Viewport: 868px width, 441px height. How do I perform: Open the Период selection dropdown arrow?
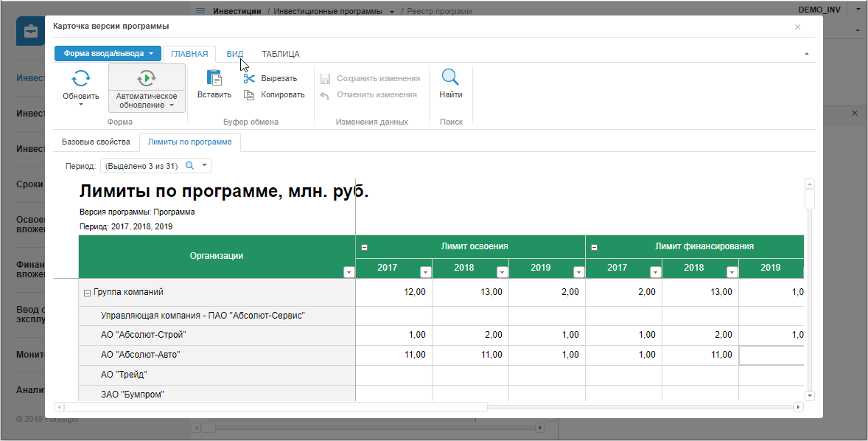(x=205, y=166)
